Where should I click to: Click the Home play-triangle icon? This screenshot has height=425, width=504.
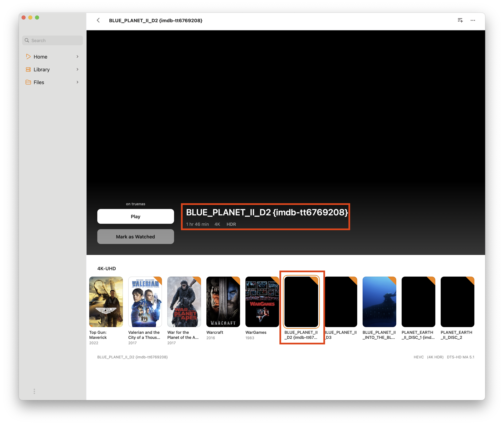tap(28, 57)
